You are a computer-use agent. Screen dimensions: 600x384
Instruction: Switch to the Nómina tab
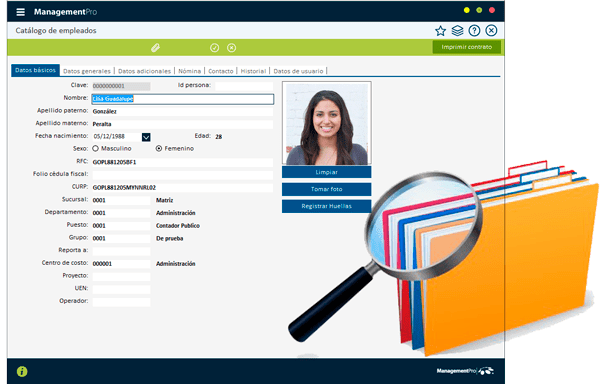(x=189, y=71)
